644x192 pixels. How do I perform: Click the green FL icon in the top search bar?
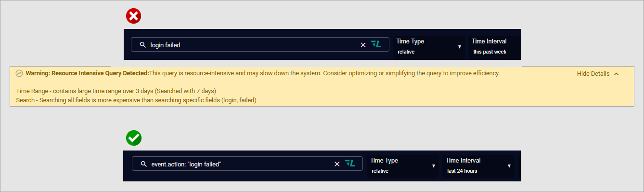pyautogui.click(x=376, y=44)
